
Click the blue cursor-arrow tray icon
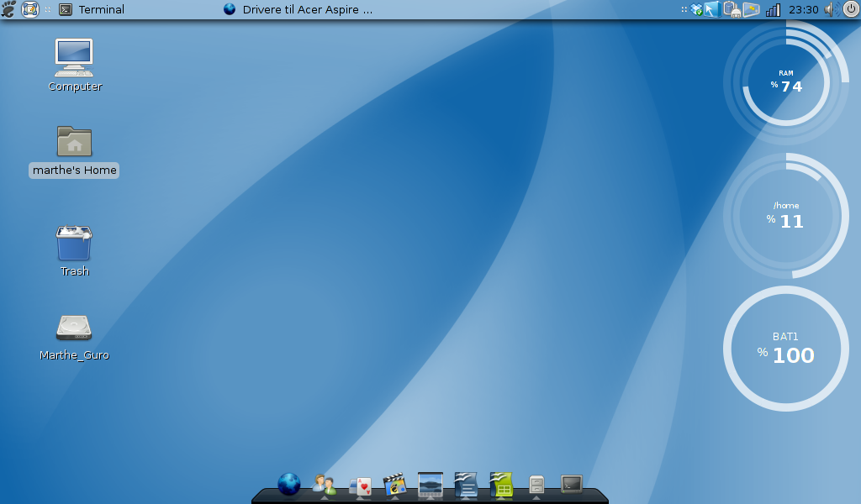(x=712, y=9)
